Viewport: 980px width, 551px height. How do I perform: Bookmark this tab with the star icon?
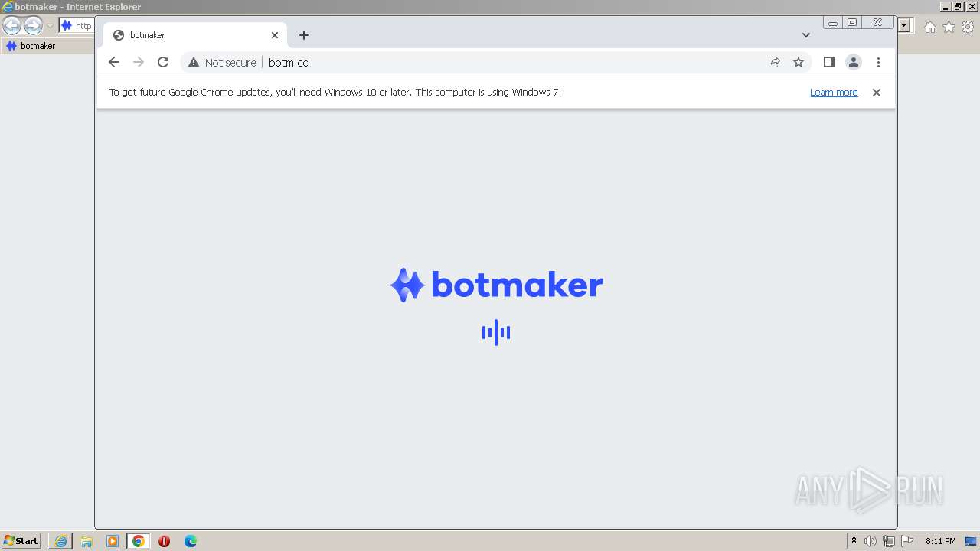tap(799, 63)
